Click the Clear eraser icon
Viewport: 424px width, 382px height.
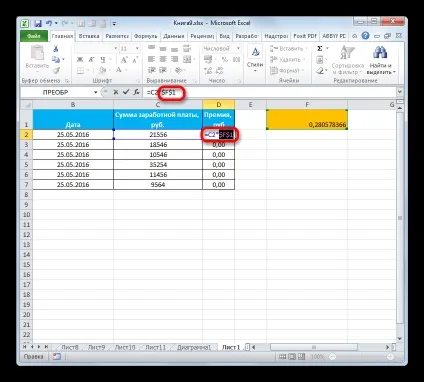(320, 71)
